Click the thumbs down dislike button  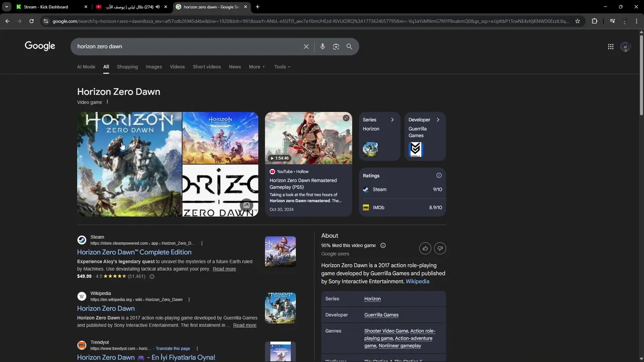tap(440, 248)
